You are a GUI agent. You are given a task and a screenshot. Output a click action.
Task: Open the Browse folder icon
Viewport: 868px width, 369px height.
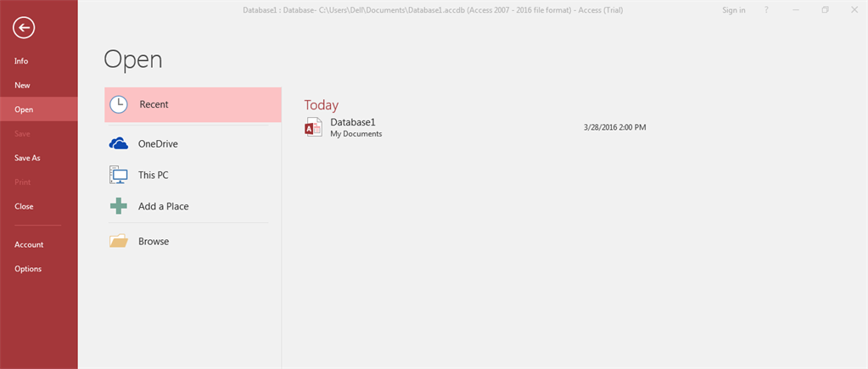119,241
